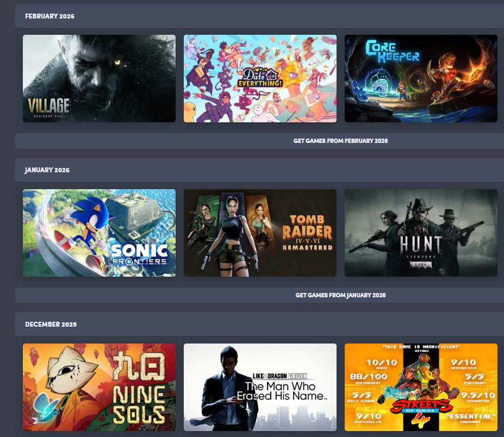
Task: Select the Streets of Rage 4 thumbnail
Action: point(421,387)
